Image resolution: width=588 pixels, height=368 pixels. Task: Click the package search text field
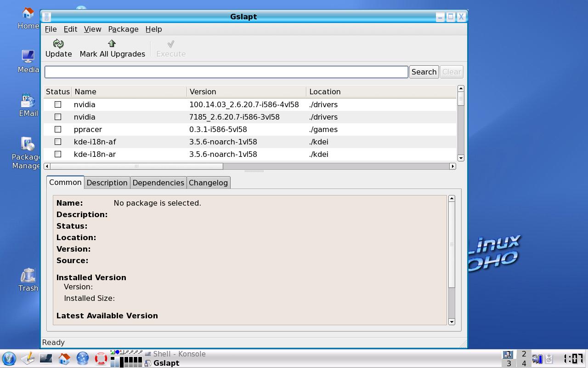[x=226, y=72]
